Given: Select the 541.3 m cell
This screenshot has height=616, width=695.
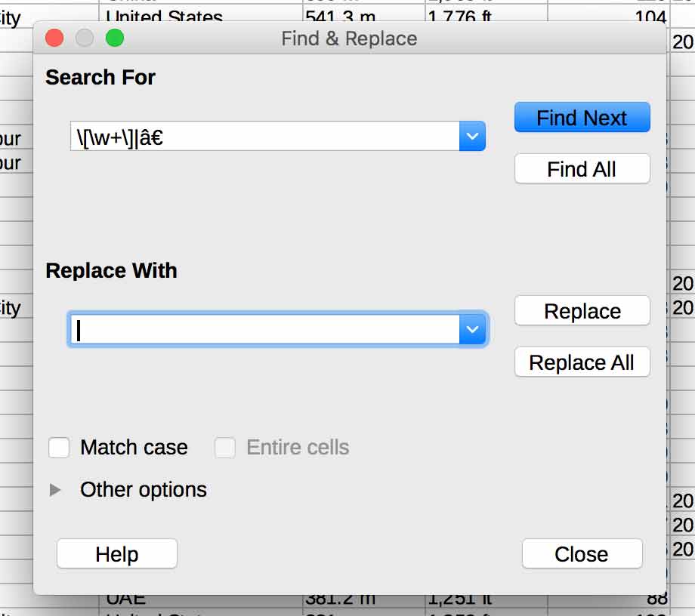Looking at the screenshot, I should (x=363, y=14).
